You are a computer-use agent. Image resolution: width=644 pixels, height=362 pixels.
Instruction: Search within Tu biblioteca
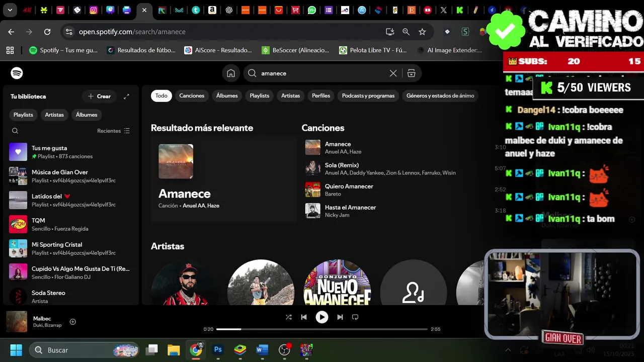coord(15,131)
